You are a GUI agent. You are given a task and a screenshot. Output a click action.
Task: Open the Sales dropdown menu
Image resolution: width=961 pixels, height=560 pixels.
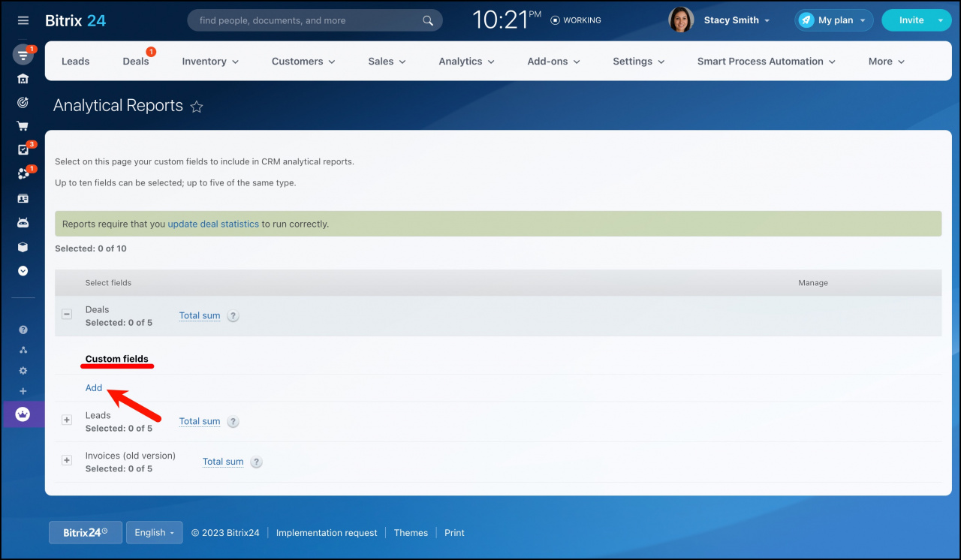tap(387, 62)
